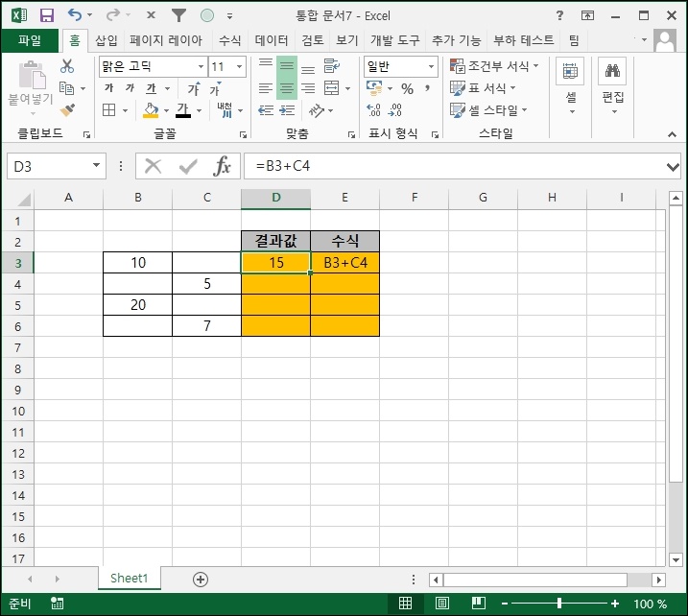Expand the fill color dropdown arrow
The height and width of the screenshot is (616, 688).
pos(166,110)
